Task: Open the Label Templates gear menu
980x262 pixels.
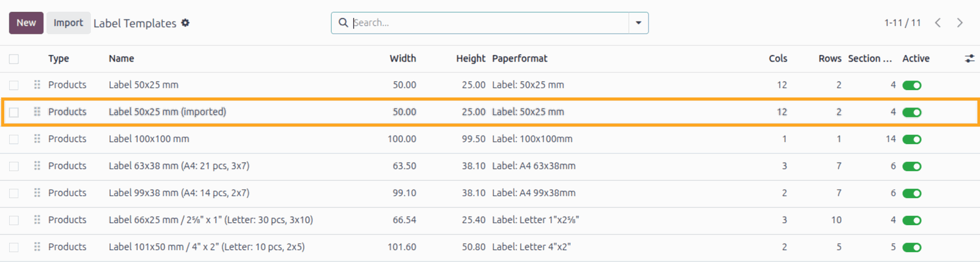Action: (185, 23)
